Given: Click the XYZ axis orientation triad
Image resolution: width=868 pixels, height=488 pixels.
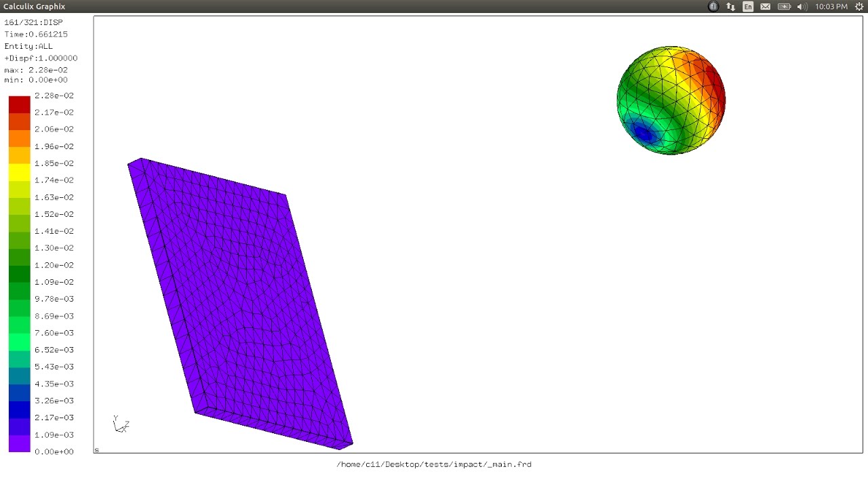Looking at the screenshot, I should point(121,424).
